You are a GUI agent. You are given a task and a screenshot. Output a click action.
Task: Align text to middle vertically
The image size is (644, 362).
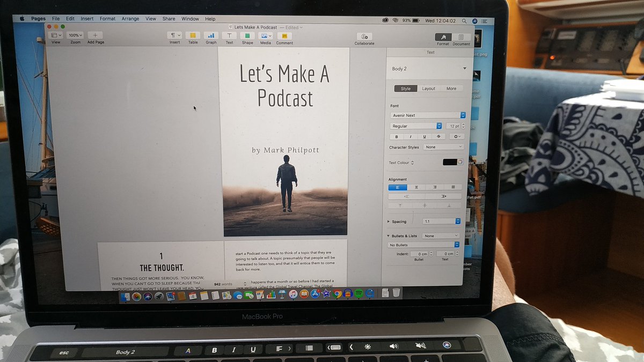coord(425,205)
